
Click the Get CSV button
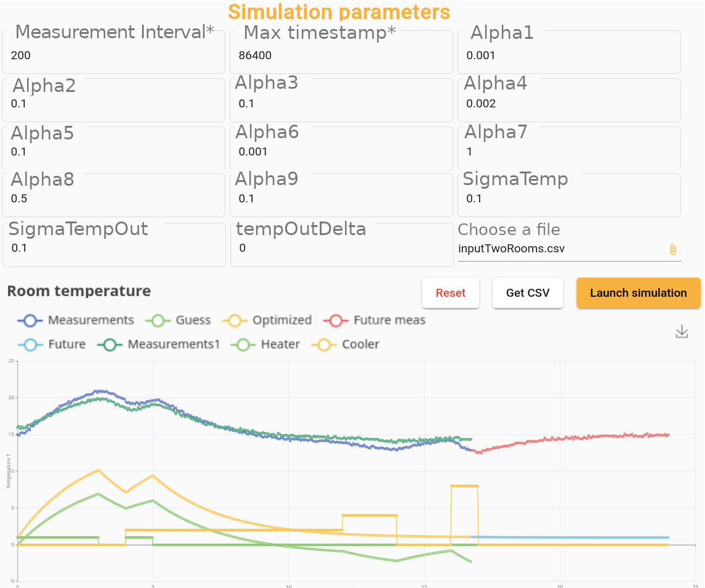pyautogui.click(x=528, y=293)
